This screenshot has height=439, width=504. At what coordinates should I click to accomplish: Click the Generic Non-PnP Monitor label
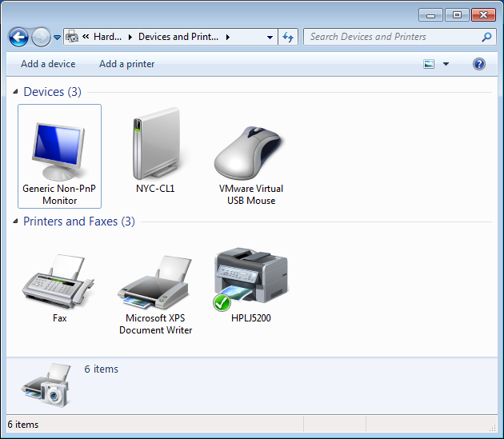(x=59, y=194)
